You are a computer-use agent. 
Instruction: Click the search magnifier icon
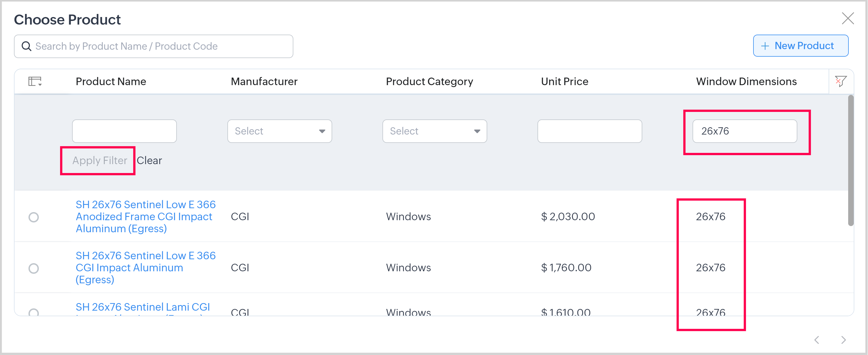point(26,46)
